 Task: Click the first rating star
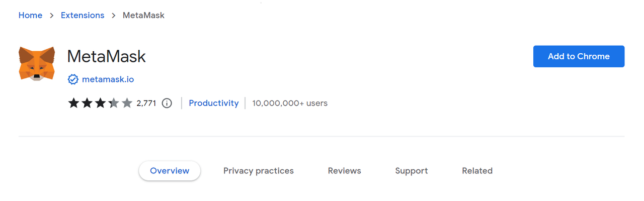pos(74,103)
